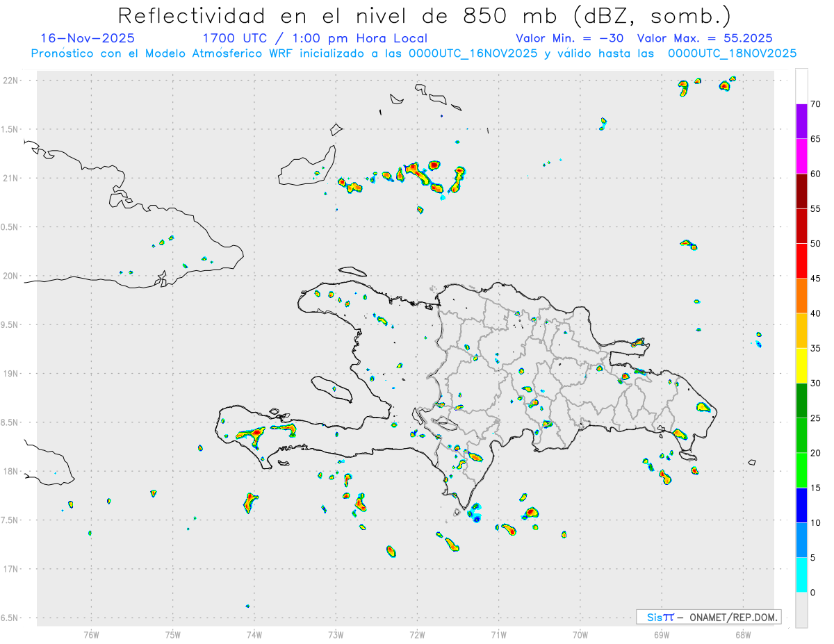Click the magenta 60–65 dBZ legend segment
834x644 pixels.
(801, 156)
